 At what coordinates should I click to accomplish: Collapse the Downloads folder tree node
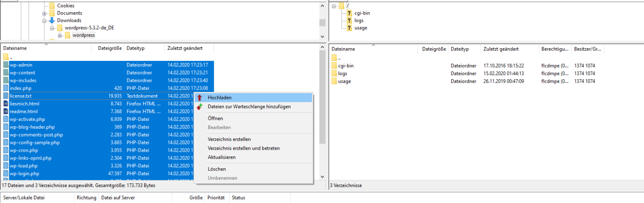coord(44,21)
